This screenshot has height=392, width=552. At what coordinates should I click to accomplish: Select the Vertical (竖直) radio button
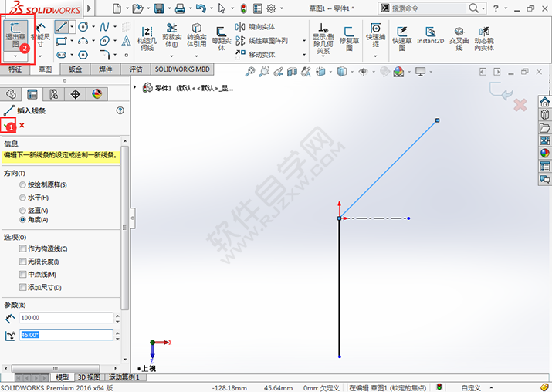coord(22,211)
